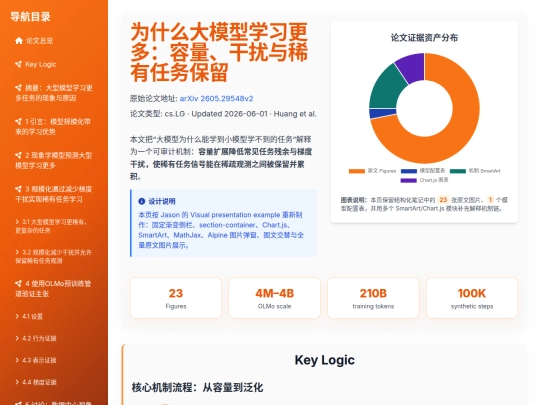Open 1 引言:模型规模化 sidebar item
Image resolution: width=540 pixels, height=405 pixels.
coord(54,126)
